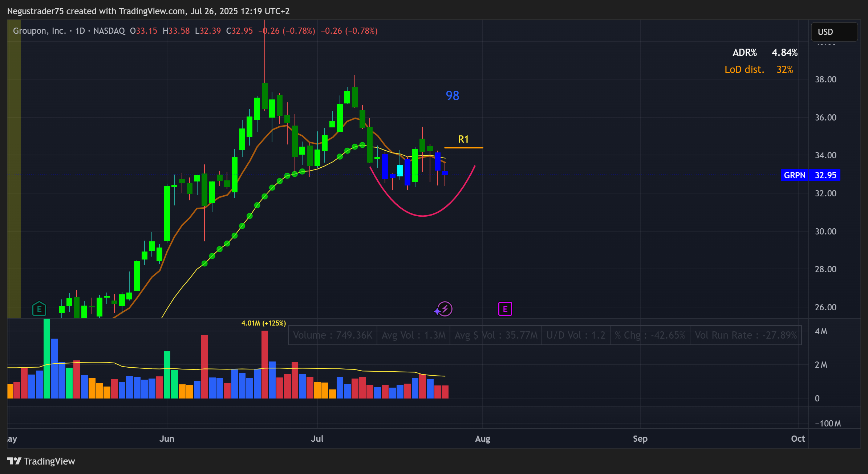This screenshot has width=868, height=474.
Task: Click the 26.00 price axis level
Action: tap(826, 307)
